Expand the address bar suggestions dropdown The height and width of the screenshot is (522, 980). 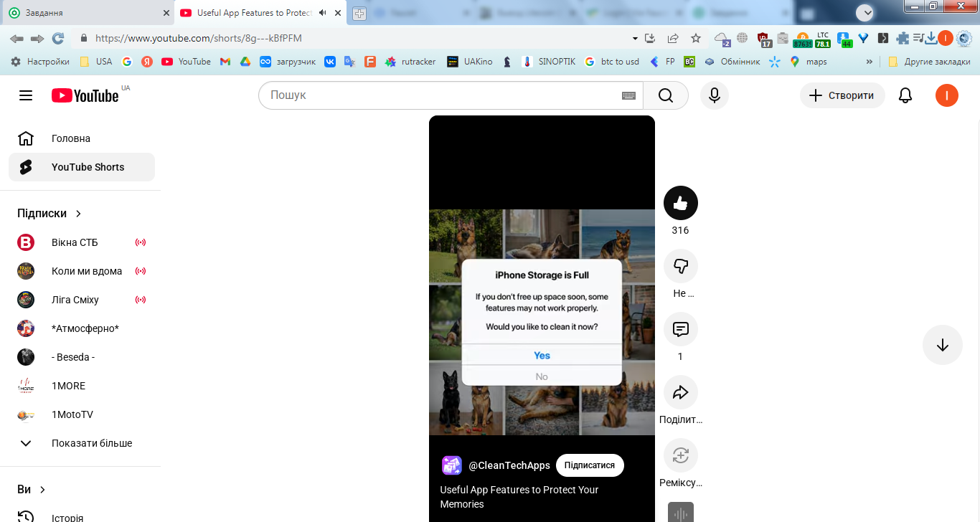[635, 38]
